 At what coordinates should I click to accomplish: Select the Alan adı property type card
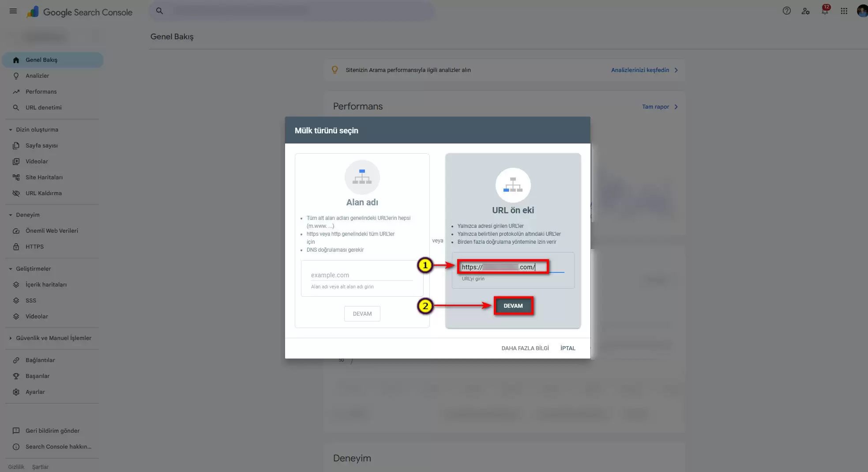362,241
